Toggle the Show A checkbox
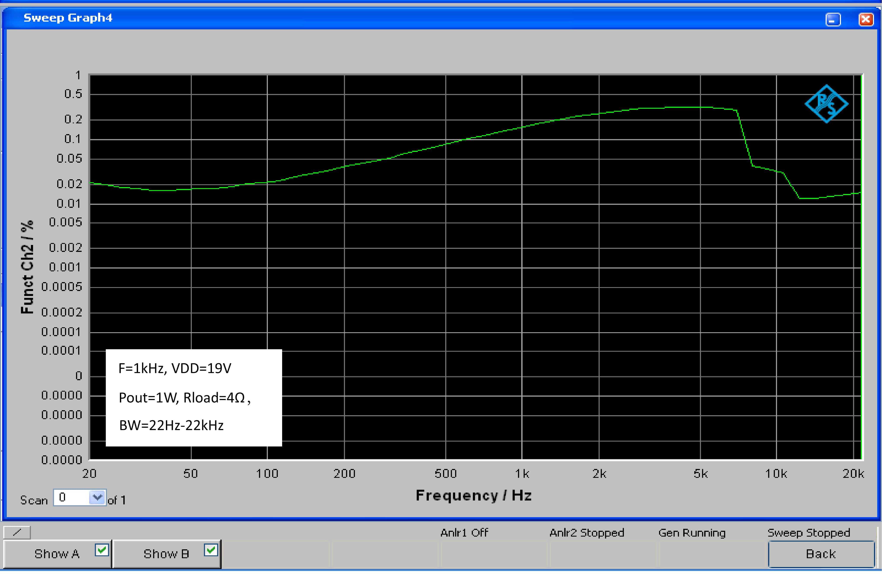Image resolution: width=882 pixels, height=588 pixels. click(x=102, y=550)
